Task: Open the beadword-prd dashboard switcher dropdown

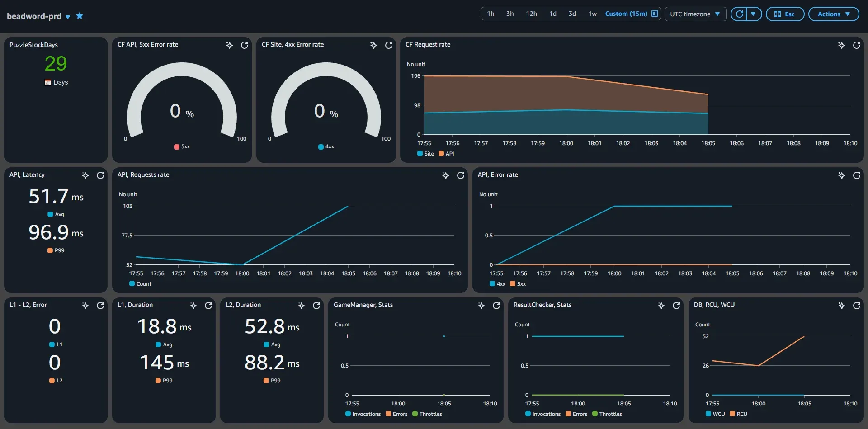Action: tap(68, 17)
